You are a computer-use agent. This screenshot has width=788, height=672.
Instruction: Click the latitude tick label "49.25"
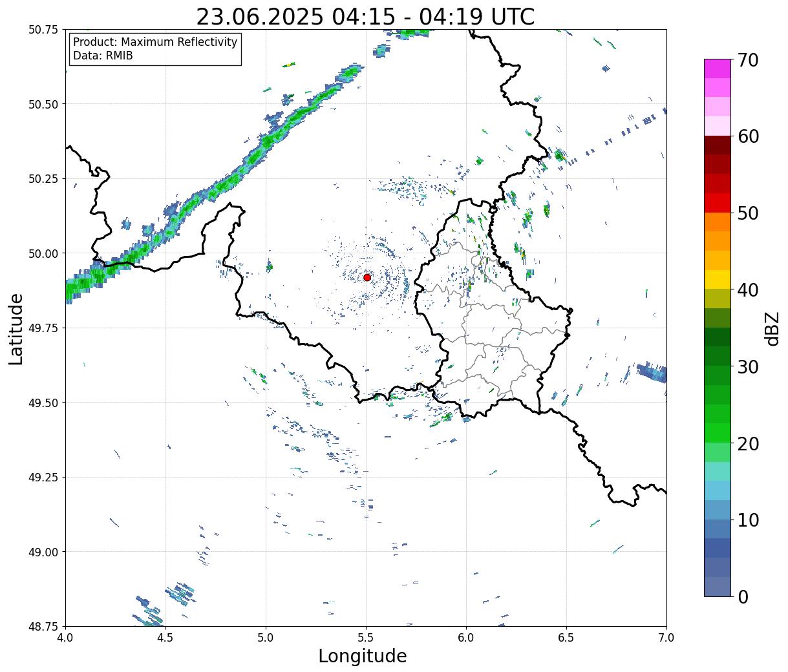coord(43,478)
